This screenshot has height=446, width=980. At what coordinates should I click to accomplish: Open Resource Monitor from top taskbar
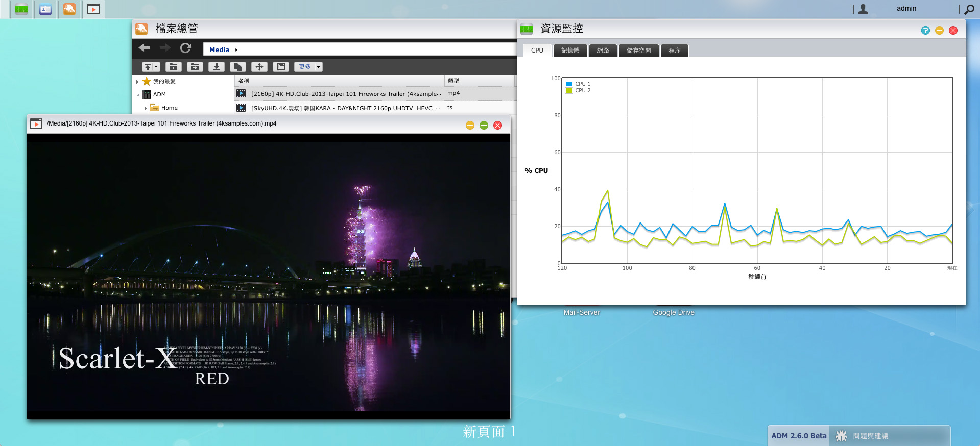[21, 9]
